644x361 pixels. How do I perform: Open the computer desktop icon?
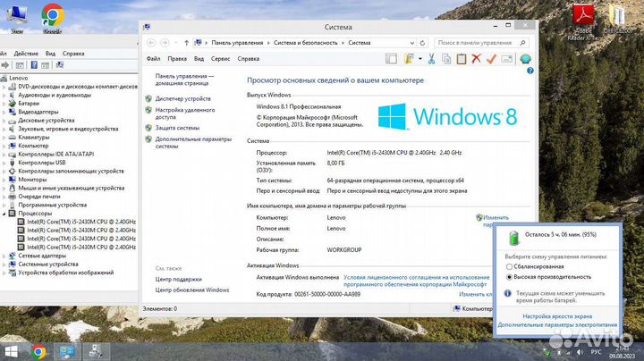[17, 18]
